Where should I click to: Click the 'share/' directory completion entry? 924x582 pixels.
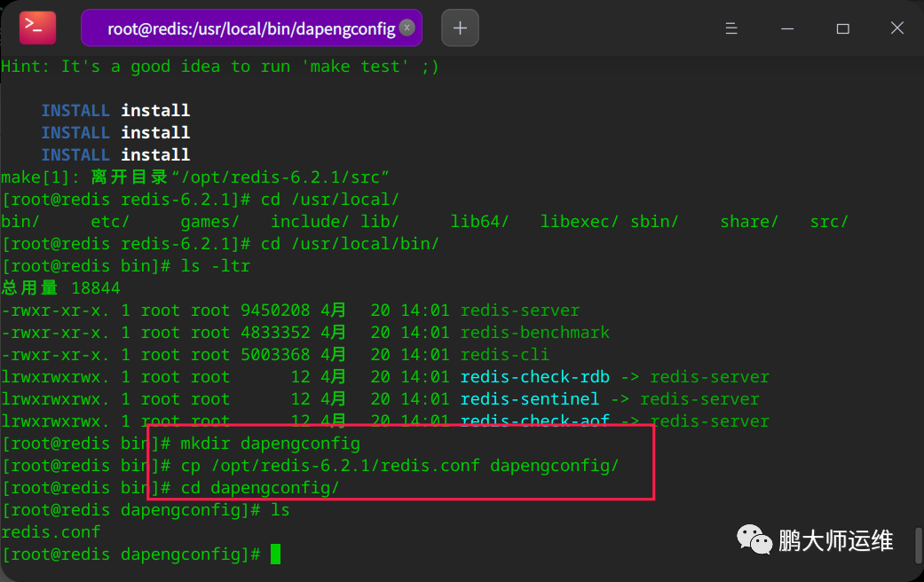[x=749, y=222]
